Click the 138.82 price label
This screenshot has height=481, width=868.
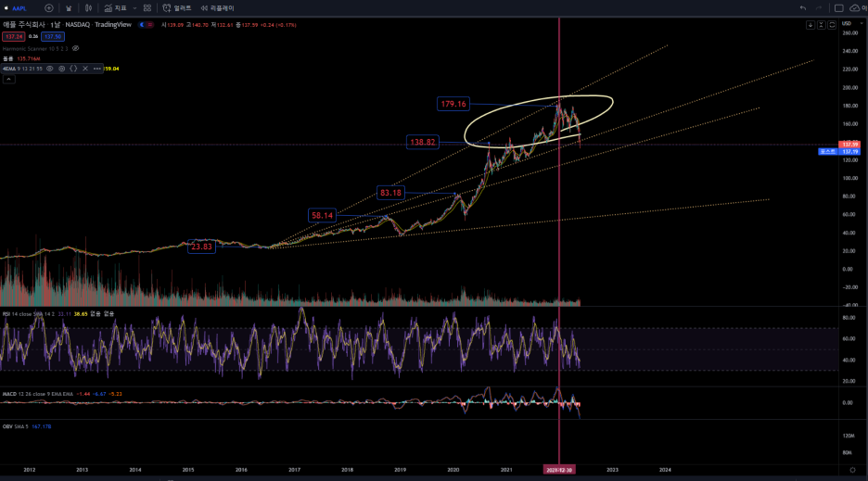(422, 142)
